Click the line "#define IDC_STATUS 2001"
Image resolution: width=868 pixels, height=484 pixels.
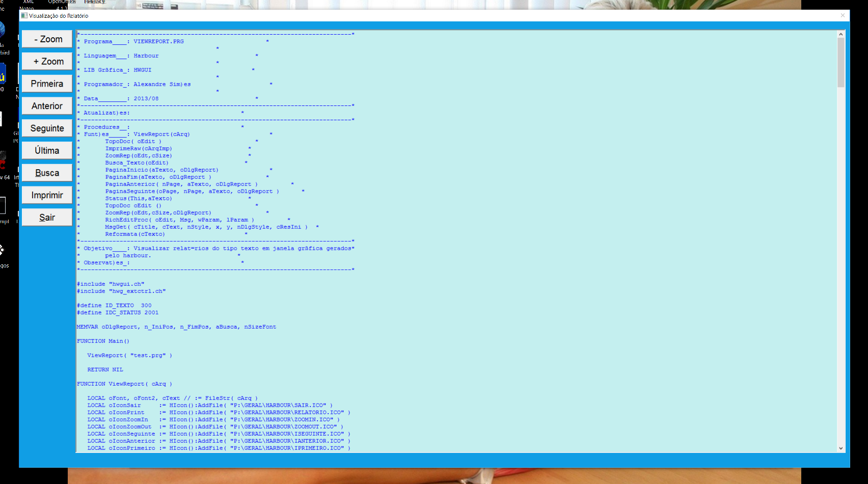tap(118, 313)
